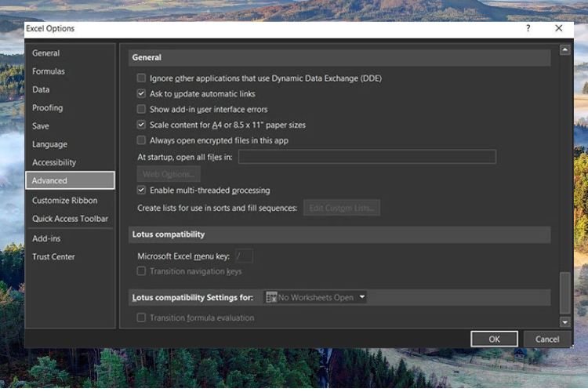Image resolution: width=588 pixels, height=392 pixels.
Task: Enable Show add-in user interface errors
Action: (x=141, y=109)
